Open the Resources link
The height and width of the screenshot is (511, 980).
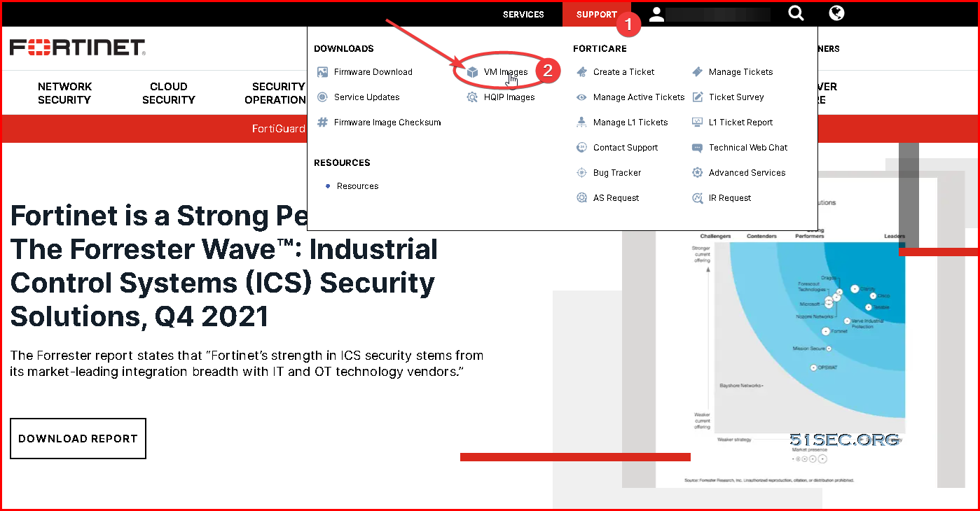click(x=357, y=186)
